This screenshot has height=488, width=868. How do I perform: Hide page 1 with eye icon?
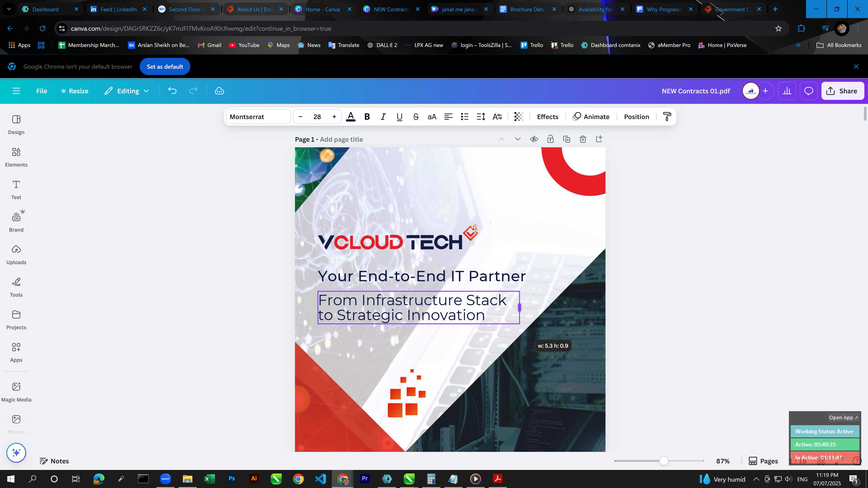534,139
